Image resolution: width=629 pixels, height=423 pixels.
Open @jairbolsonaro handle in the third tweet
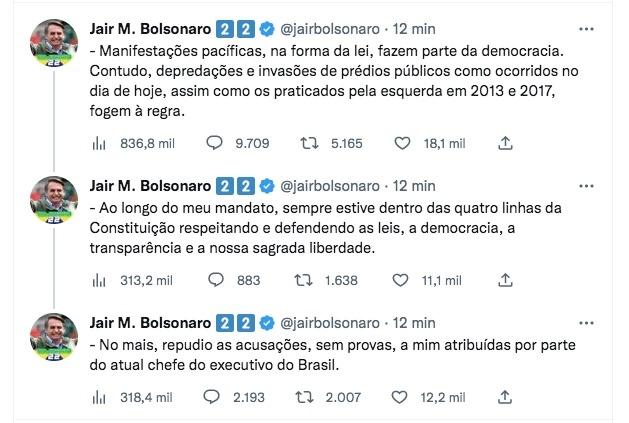[336, 323]
